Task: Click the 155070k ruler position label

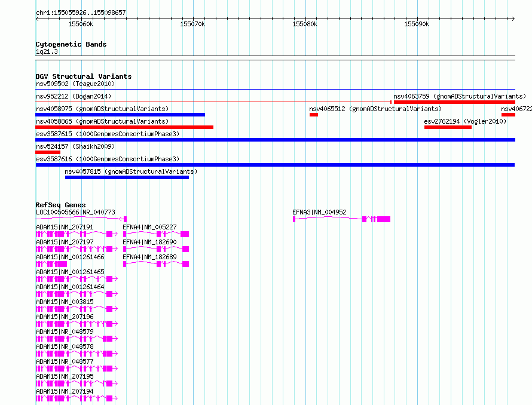Action: (x=192, y=24)
